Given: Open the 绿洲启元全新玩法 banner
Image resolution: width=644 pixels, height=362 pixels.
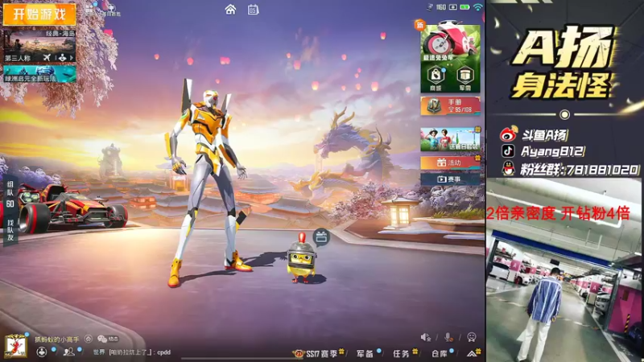Looking at the screenshot, I should [x=39, y=73].
